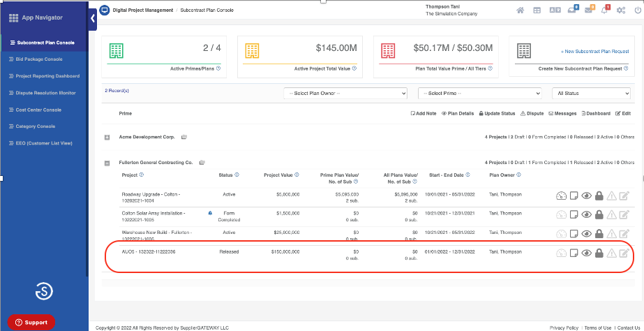Open Subcontract Plan Console in sidebar

click(44, 43)
